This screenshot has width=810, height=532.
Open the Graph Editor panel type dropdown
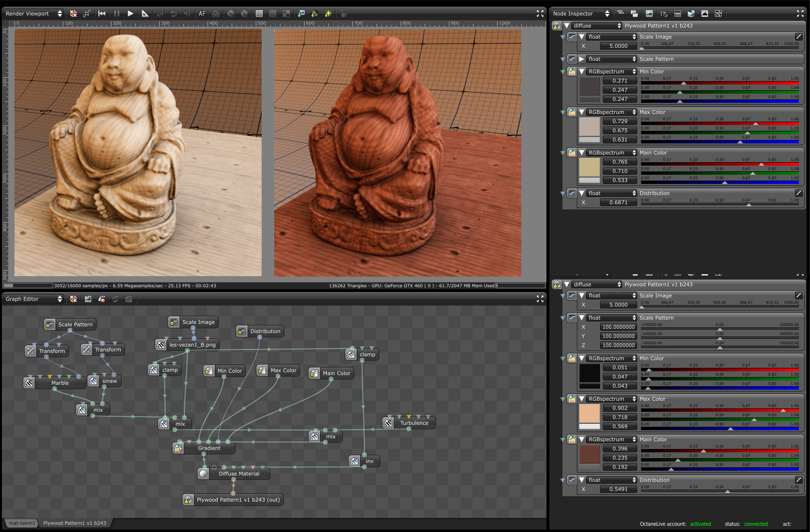pos(33,299)
